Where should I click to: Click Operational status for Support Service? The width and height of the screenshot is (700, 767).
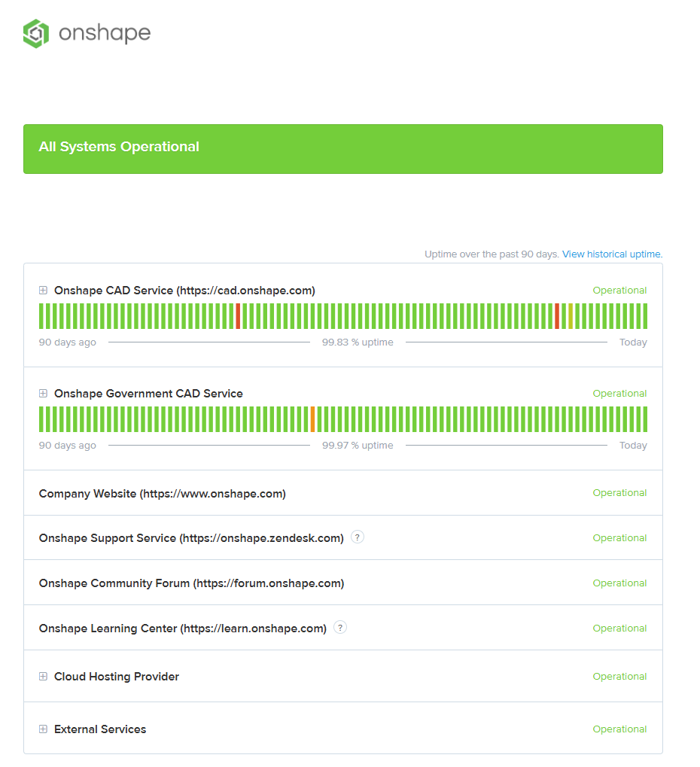point(619,537)
